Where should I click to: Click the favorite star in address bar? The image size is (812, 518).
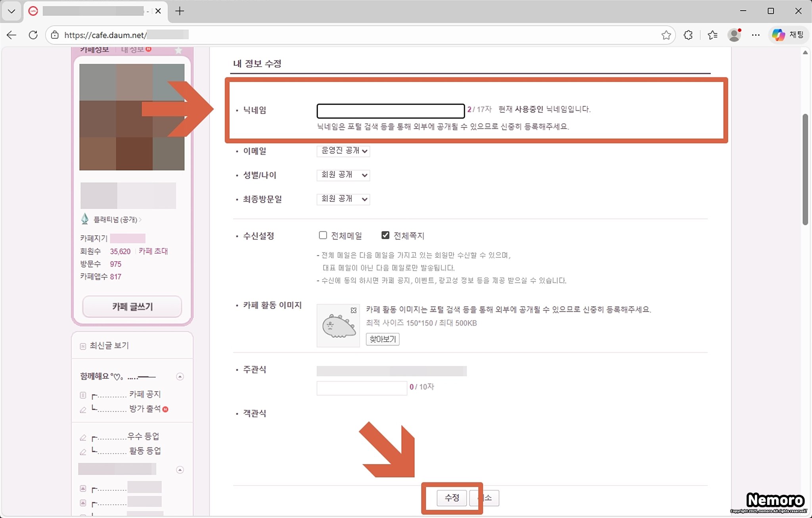tap(666, 35)
